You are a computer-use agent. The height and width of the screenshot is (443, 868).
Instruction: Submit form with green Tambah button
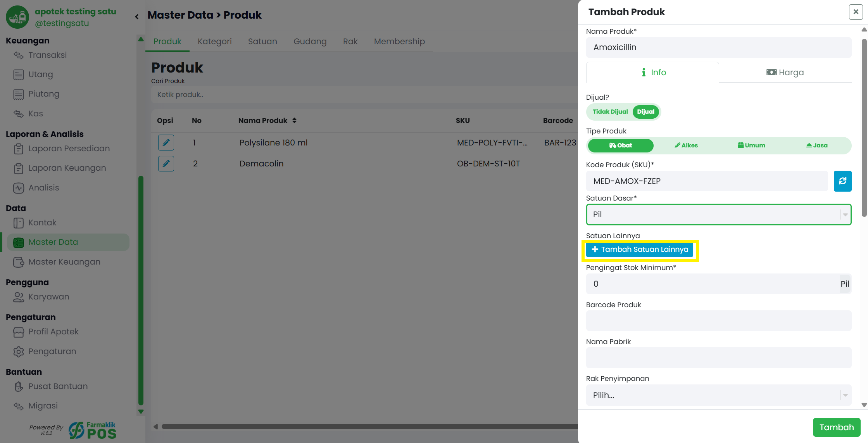coord(836,427)
